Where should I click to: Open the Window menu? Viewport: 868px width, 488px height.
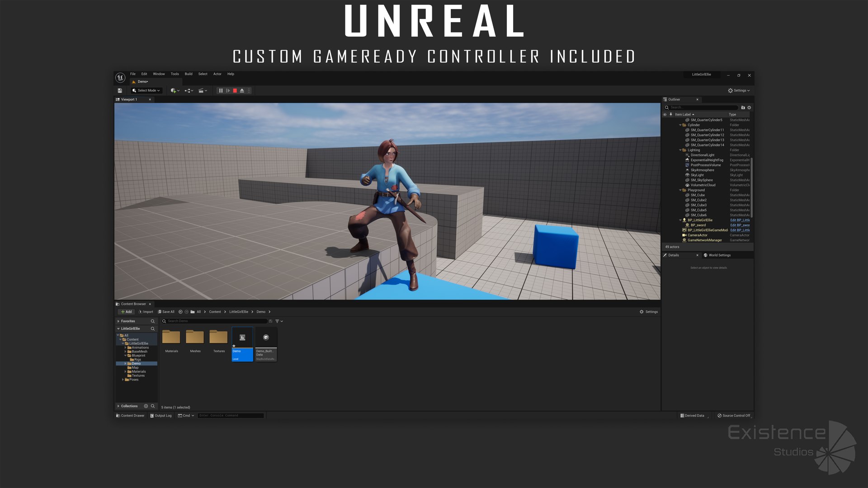click(159, 74)
